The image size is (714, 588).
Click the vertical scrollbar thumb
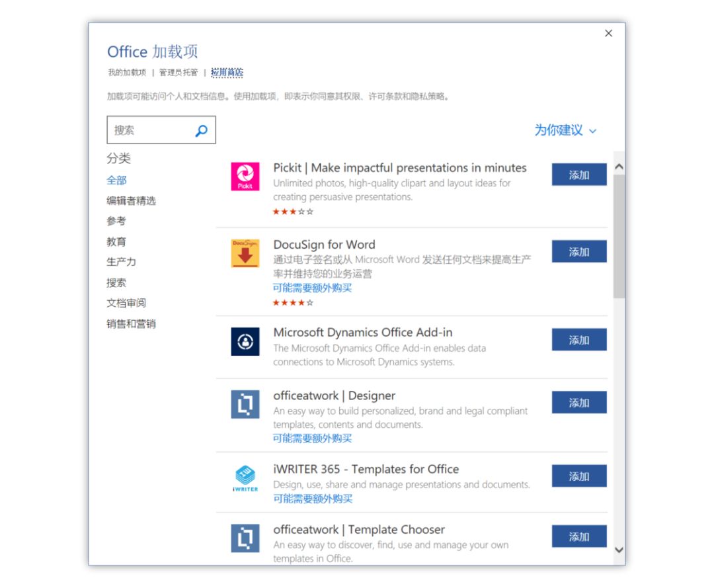click(619, 236)
